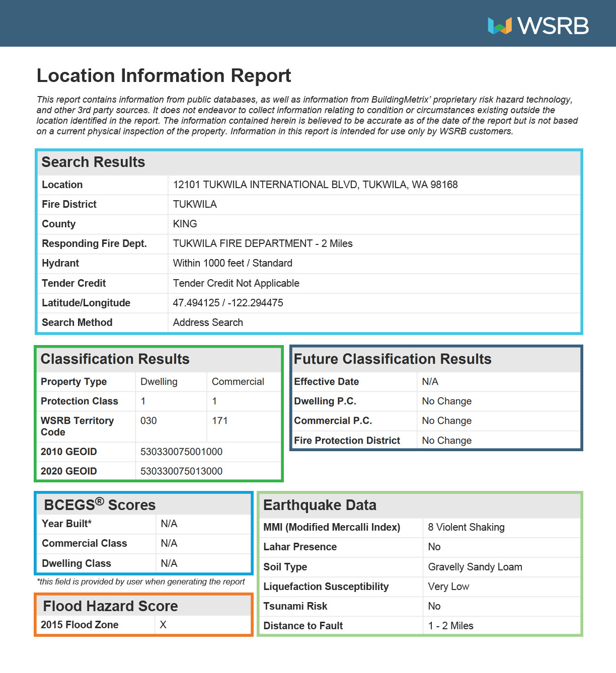Click the Protection Class label
The width and height of the screenshot is (616, 673).
pos(80,401)
